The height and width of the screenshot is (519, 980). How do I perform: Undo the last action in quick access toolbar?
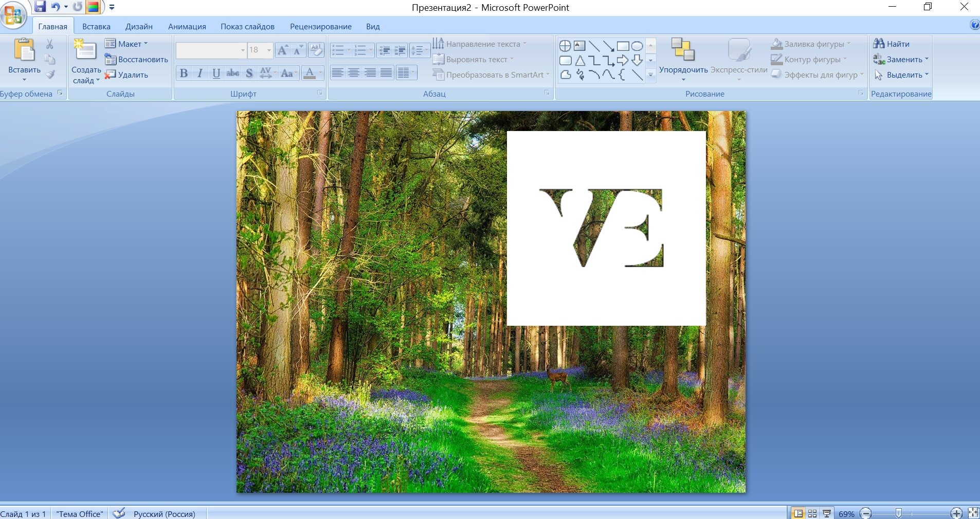pyautogui.click(x=56, y=7)
